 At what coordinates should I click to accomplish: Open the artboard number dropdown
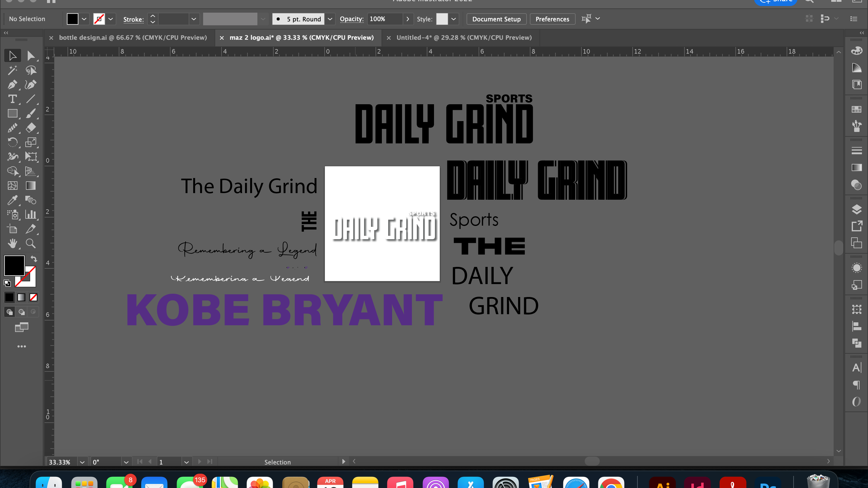coord(186,462)
